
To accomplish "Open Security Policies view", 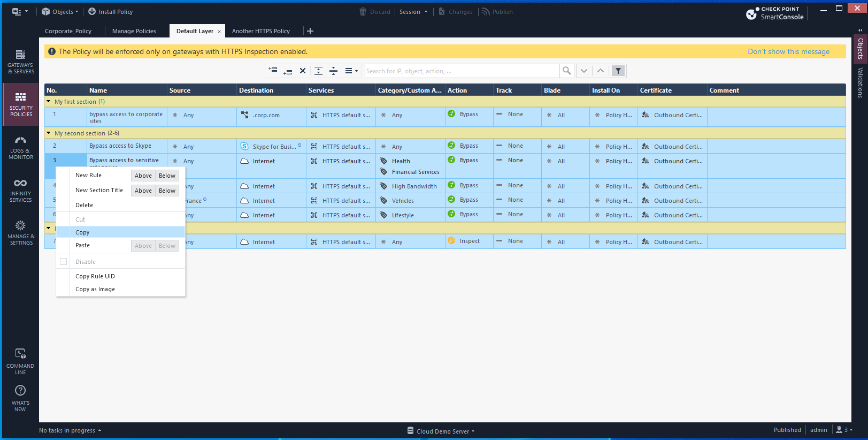I will tap(20, 104).
